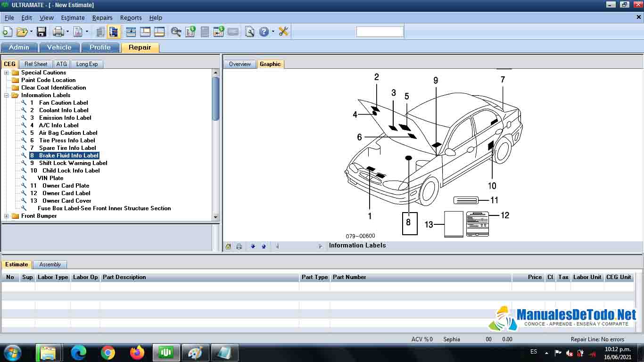
Task: Open dropdown arrow beside open folder icon
Action: pos(32,32)
